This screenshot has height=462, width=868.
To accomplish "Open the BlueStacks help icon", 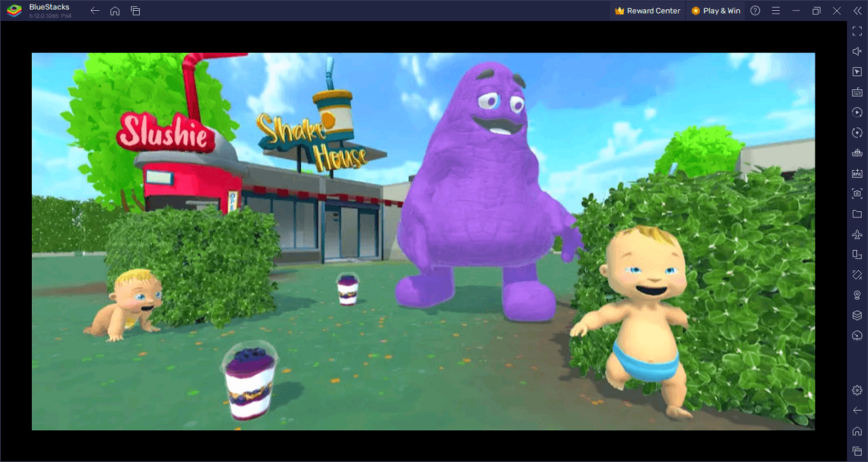I will pos(755,11).
